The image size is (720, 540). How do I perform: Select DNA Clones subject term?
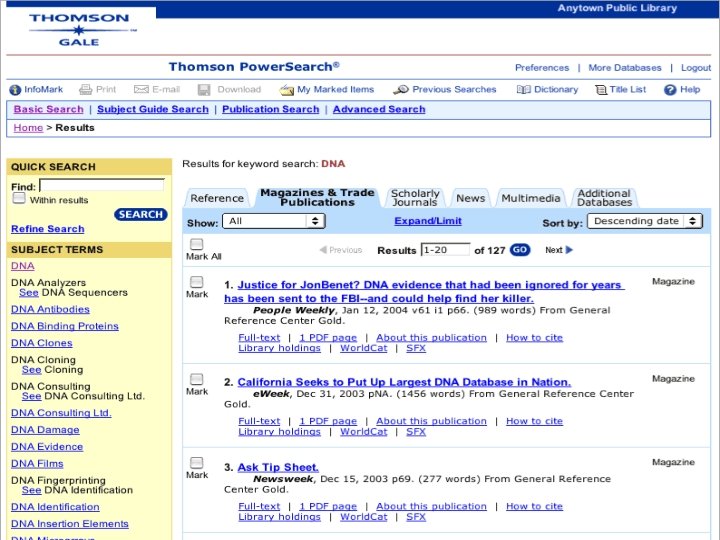tap(42, 343)
